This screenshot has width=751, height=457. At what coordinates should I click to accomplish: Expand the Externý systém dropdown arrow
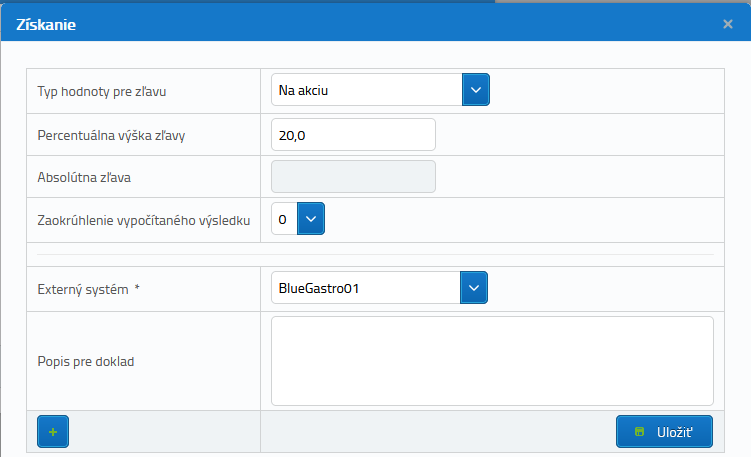(473, 288)
